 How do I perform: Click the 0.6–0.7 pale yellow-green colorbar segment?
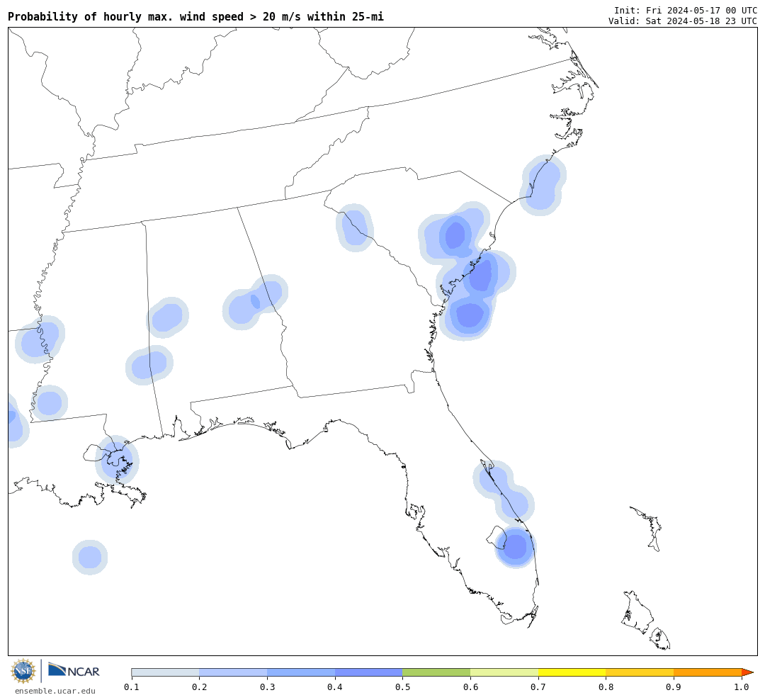[x=504, y=672]
